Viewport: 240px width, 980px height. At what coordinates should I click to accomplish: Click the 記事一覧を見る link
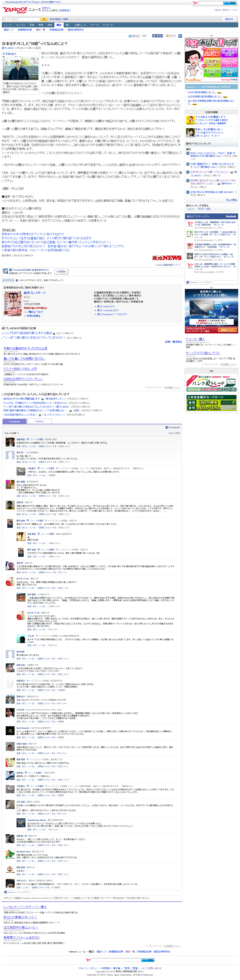[173, 342]
